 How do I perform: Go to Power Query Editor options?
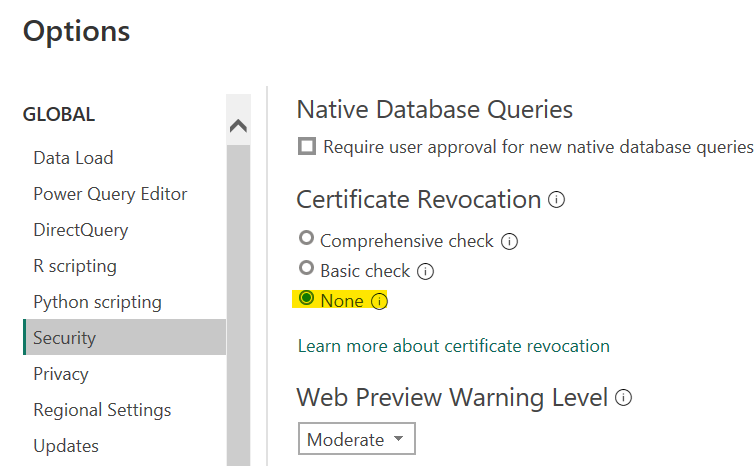[110, 194]
